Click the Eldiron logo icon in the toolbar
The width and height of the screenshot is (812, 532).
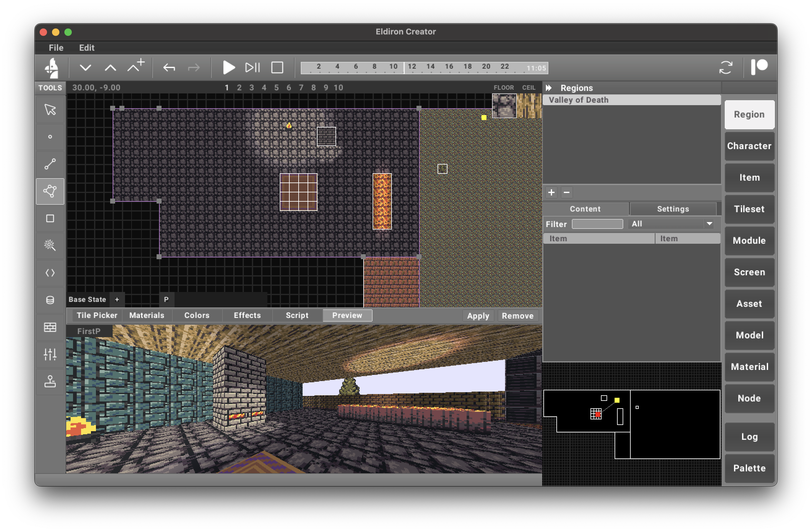pos(51,68)
